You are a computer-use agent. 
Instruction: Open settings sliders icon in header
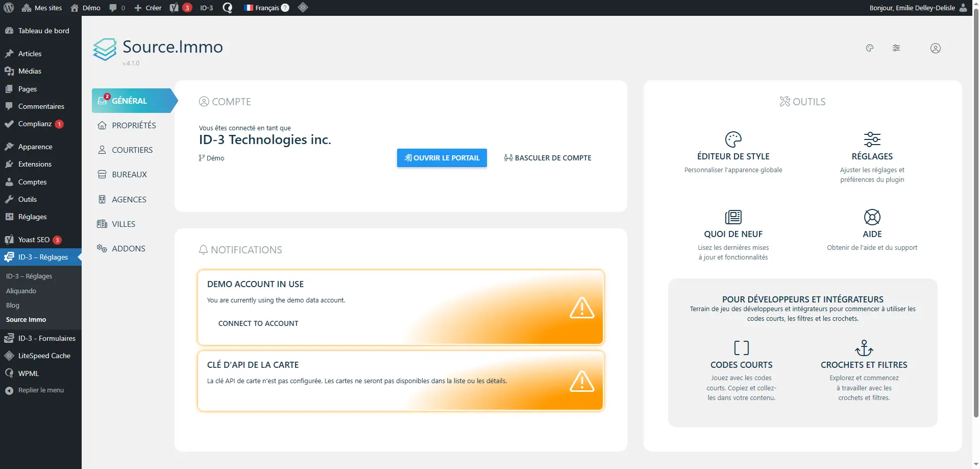(x=896, y=48)
